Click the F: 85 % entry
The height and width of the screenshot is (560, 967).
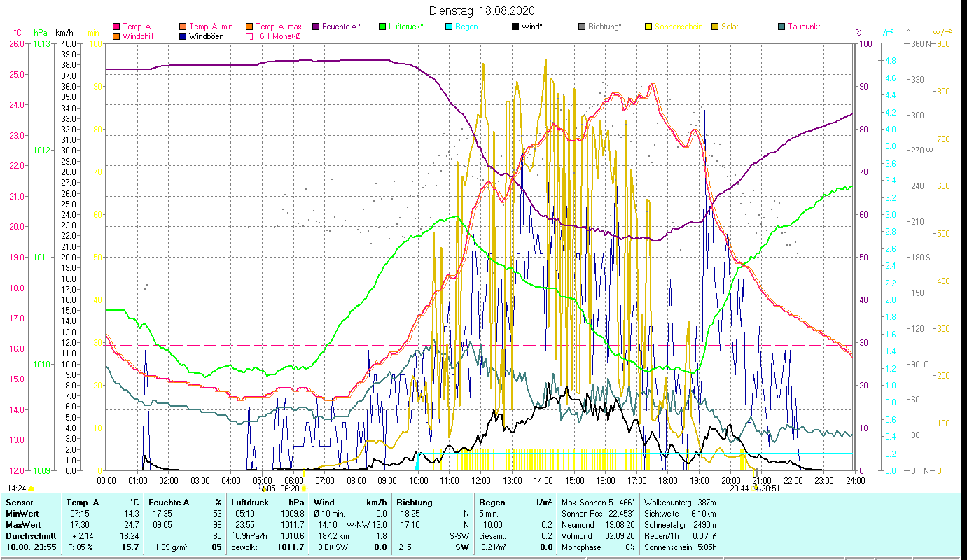coord(81,547)
